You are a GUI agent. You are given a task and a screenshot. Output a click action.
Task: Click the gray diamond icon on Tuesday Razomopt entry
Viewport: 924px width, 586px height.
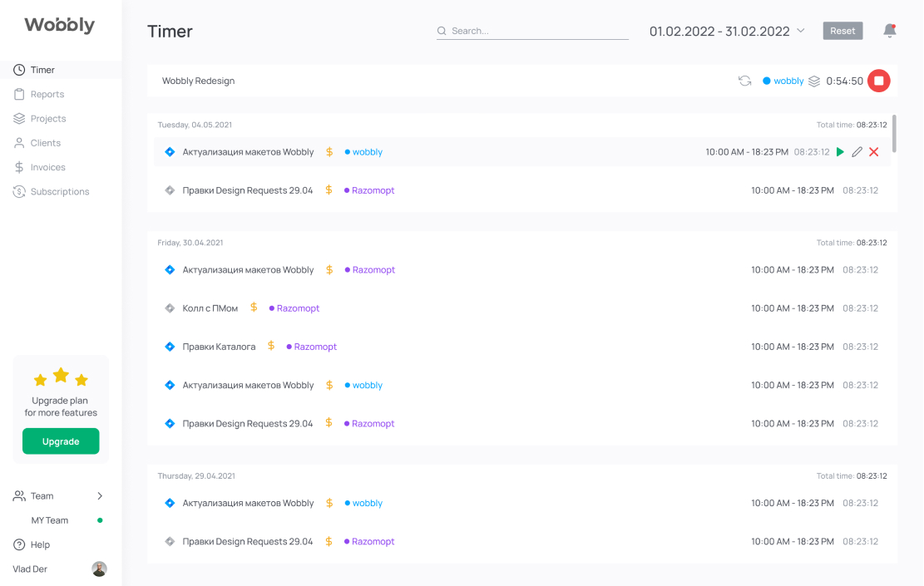click(170, 190)
